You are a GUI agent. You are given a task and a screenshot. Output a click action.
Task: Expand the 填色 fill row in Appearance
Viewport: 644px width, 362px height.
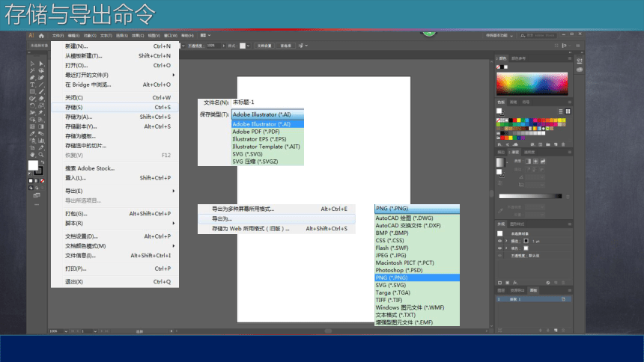(506, 248)
